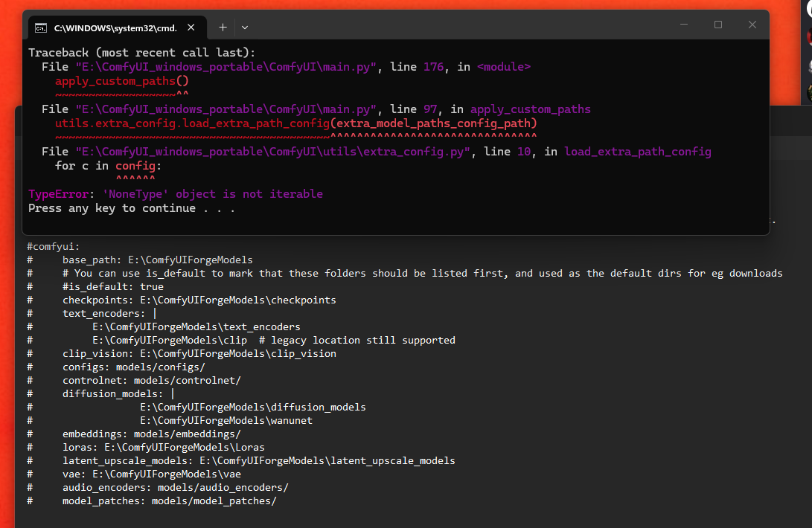Click the 'embeddings: models/embeddings/' line
Viewport: 812px width, 528px height.
(152, 434)
